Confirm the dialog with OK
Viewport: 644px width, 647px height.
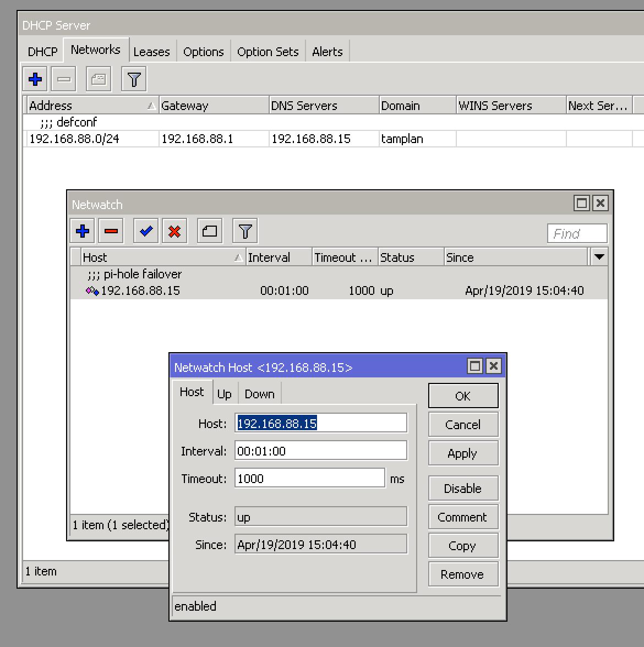click(463, 396)
